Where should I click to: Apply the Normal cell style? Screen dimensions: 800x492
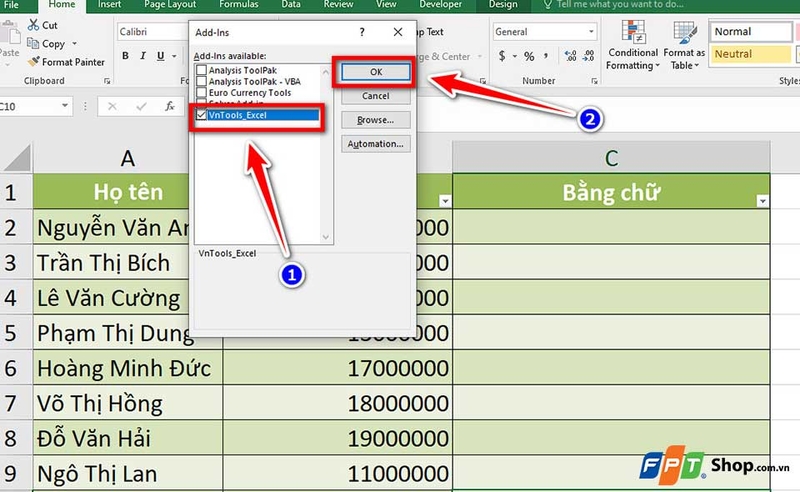click(x=751, y=32)
